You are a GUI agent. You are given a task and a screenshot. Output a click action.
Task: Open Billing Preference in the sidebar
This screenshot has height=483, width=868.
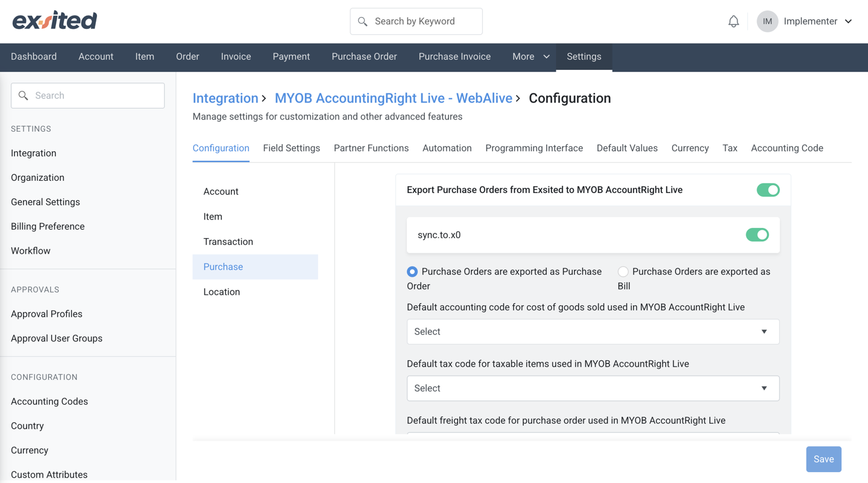point(48,227)
